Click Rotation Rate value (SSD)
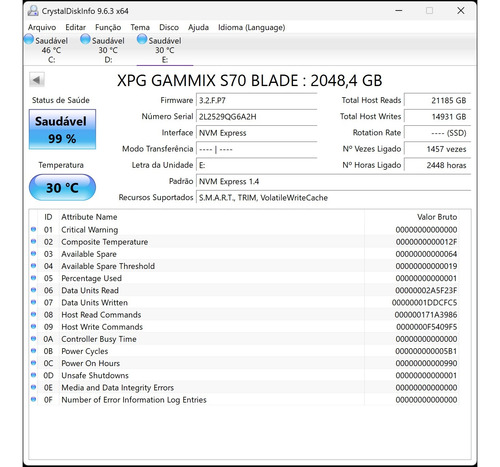The height and width of the screenshot is (467, 500). pos(437,133)
